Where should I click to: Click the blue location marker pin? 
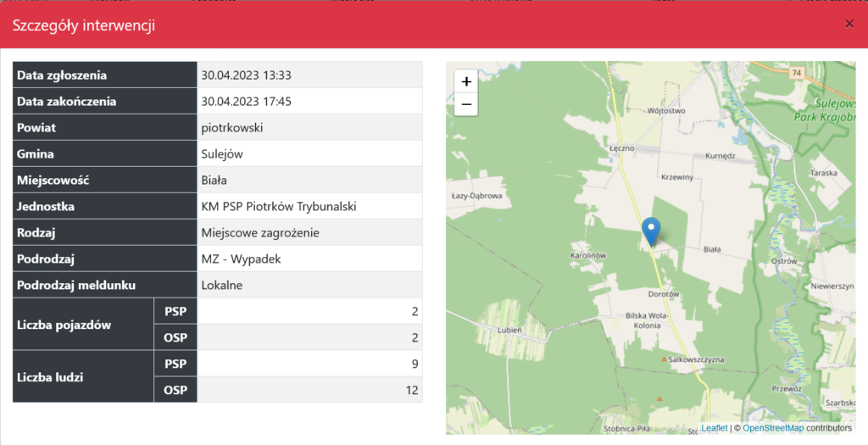point(650,231)
